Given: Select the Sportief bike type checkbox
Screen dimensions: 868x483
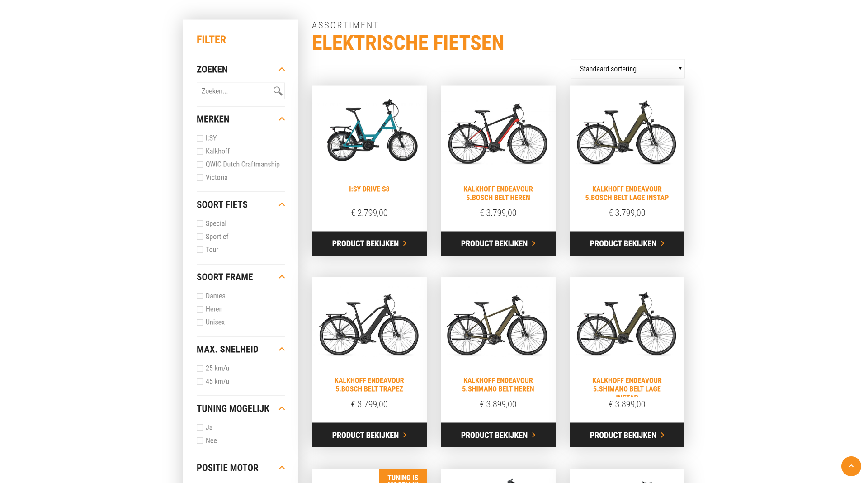Looking at the screenshot, I should pyautogui.click(x=200, y=237).
